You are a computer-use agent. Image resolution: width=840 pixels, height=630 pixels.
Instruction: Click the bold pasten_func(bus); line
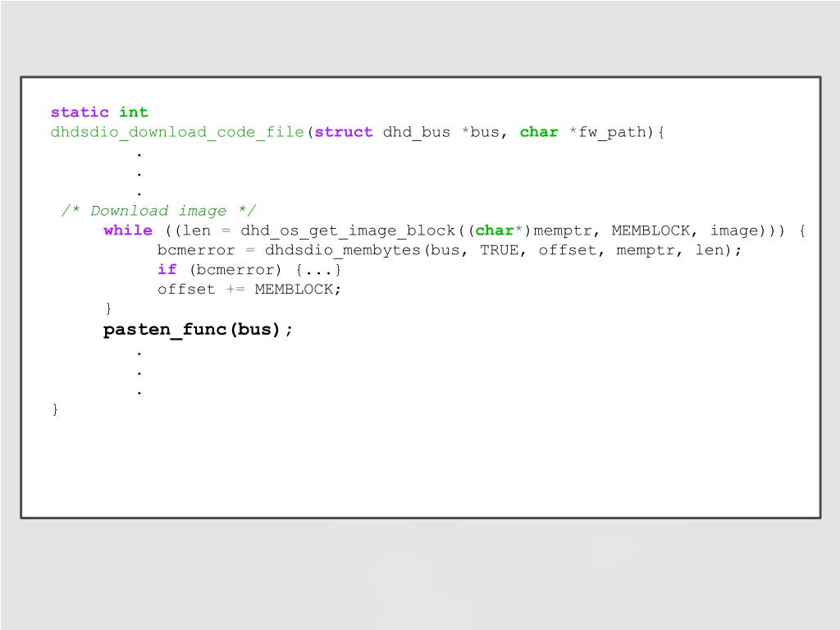198,330
